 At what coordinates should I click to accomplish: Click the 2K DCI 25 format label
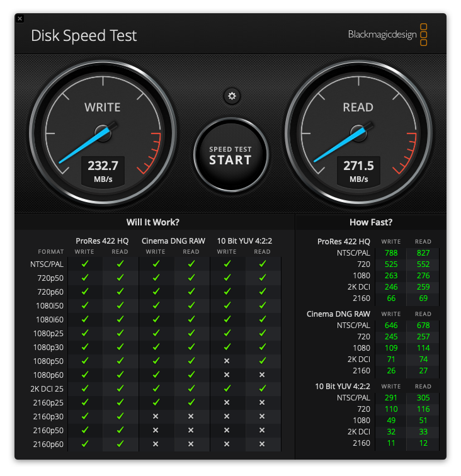pyautogui.click(x=47, y=389)
